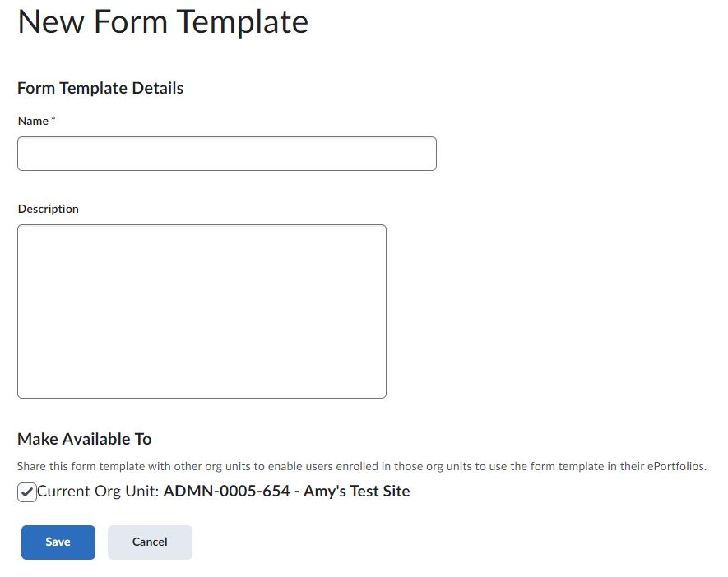Image resolution: width=728 pixels, height=577 pixels.
Task: Place cursor in the required Name input
Action: (226, 153)
